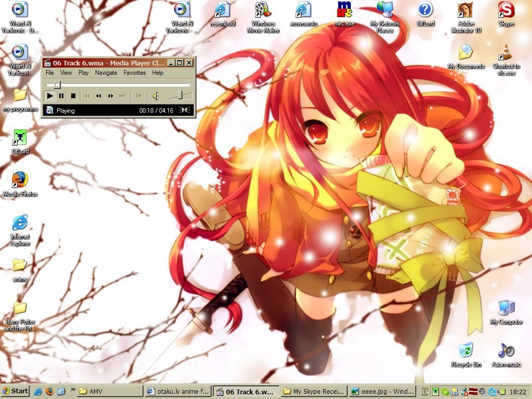Pause the playing track
Image resolution: width=532 pixels, height=399 pixels.
61,96
